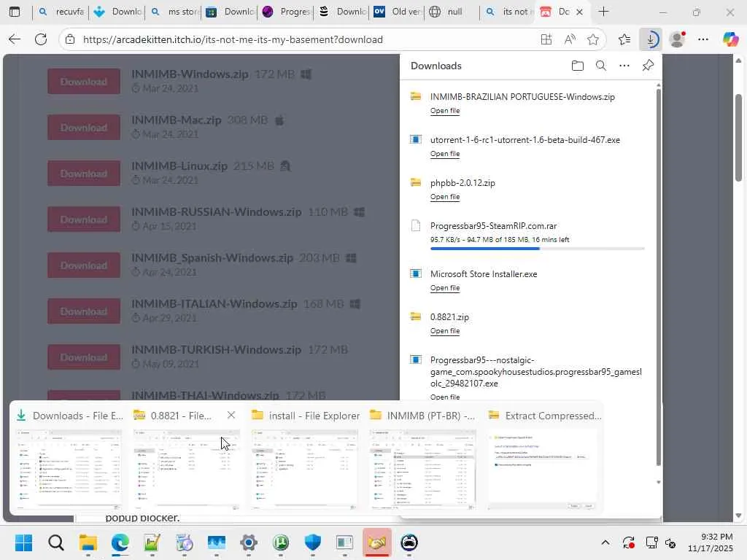Open Edge Settings and more menu
The width and height of the screenshot is (747, 560).
coord(703,39)
